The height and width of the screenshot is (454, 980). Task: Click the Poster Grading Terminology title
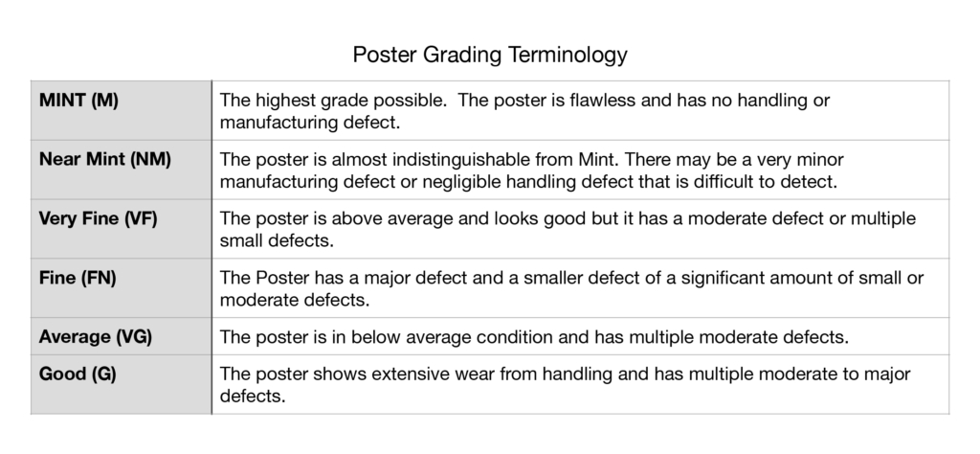(489, 55)
